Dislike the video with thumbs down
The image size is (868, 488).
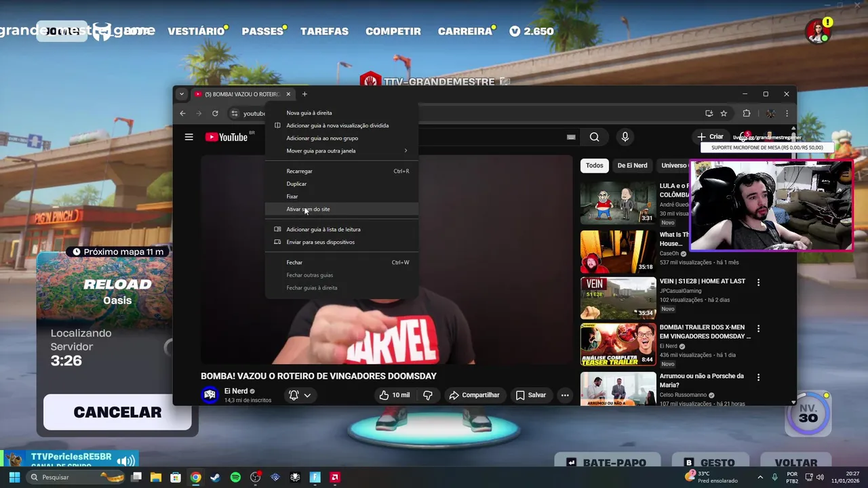(x=428, y=395)
